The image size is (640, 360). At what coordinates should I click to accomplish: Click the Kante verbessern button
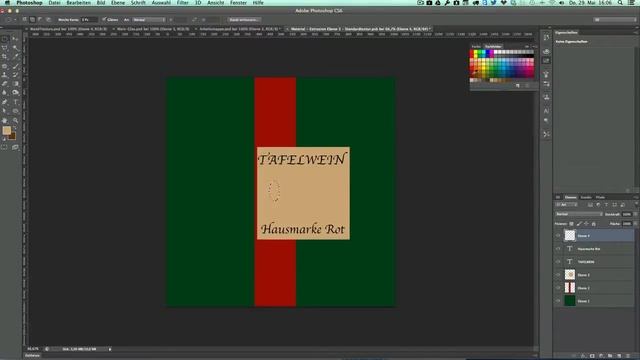click(244, 20)
